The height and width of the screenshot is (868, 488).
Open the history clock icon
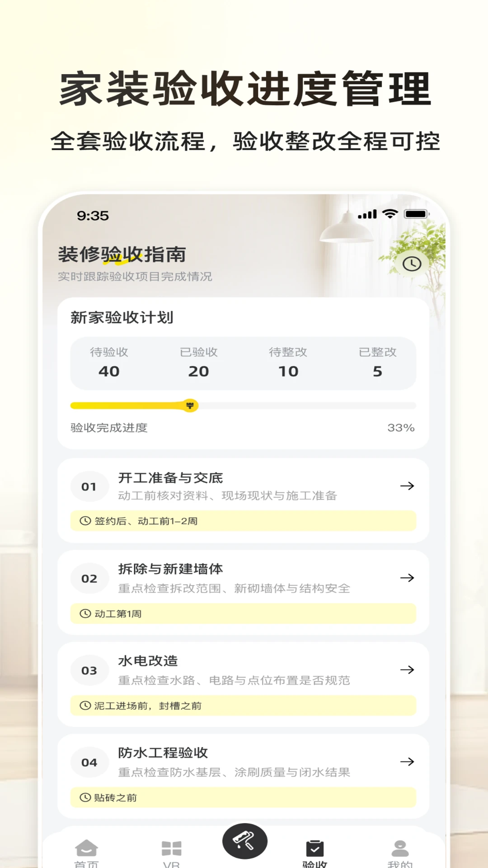click(412, 264)
